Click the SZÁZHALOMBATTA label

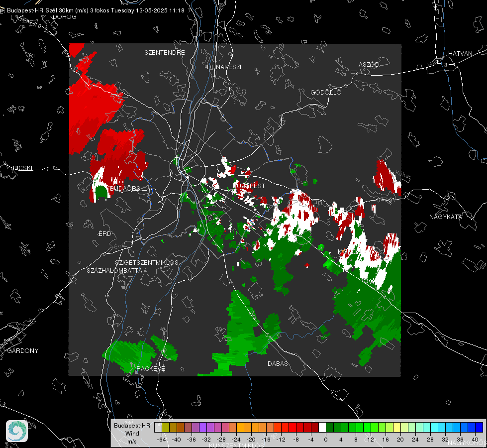tap(114, 270)
